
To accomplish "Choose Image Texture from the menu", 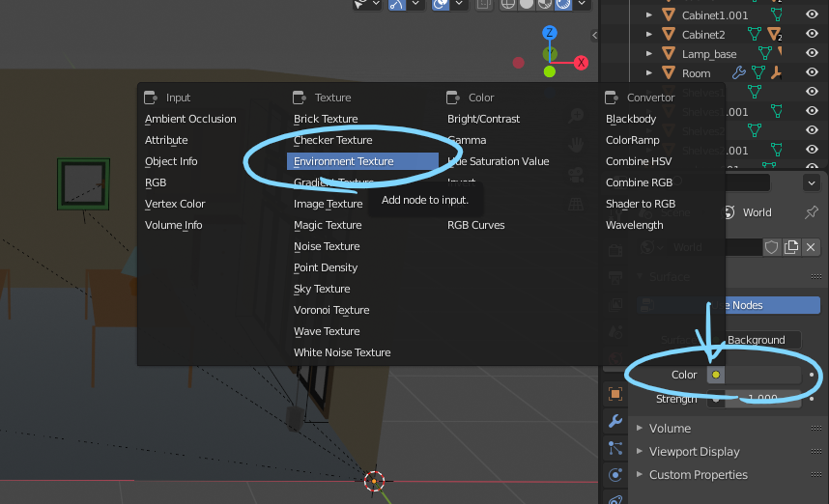I will point(328,204).
